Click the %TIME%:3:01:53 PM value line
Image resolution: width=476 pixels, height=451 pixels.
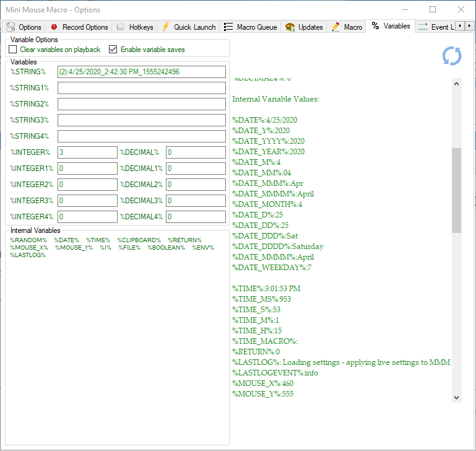tap(266, 289)
